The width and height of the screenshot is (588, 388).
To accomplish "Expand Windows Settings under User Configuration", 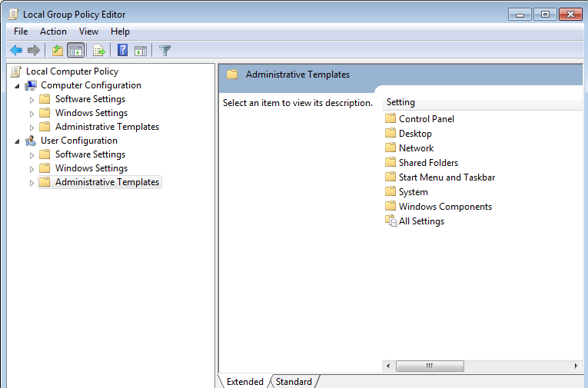I will [32, 169].
